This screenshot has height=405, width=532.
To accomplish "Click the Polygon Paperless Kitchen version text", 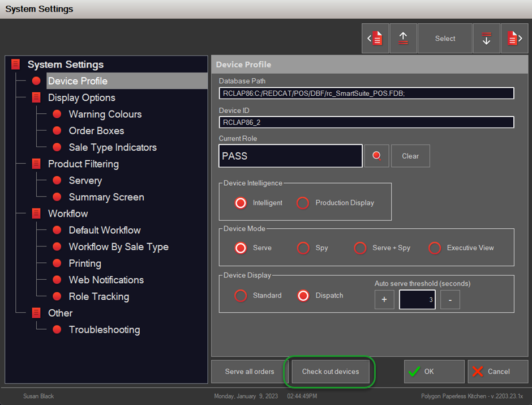I will (472, 396).
